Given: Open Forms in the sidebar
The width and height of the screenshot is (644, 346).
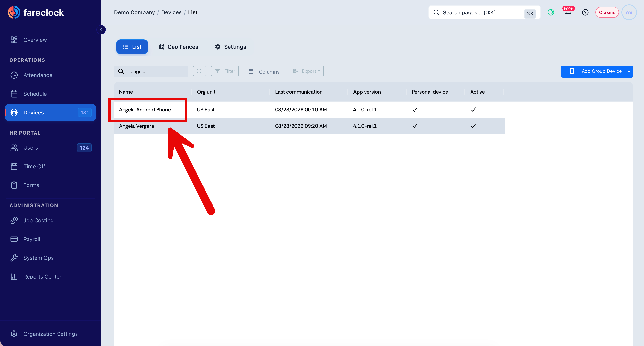Looking at the screenshot, I should click(x=51, y=185).
